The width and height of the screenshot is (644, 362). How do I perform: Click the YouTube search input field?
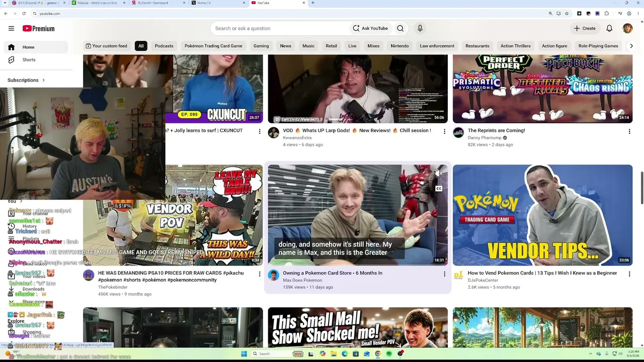[279, 29]
